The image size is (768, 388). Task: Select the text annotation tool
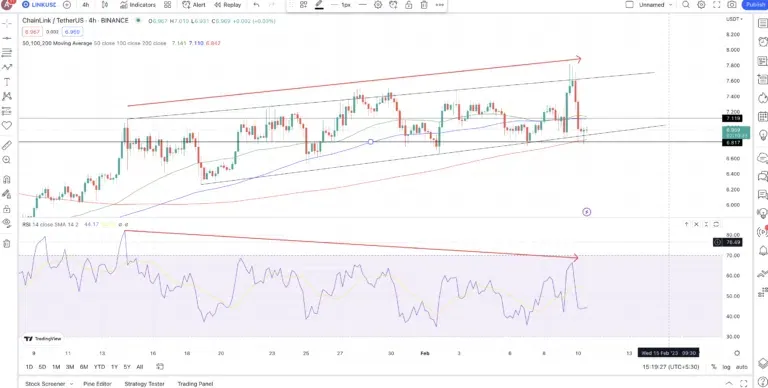[7, 82]
